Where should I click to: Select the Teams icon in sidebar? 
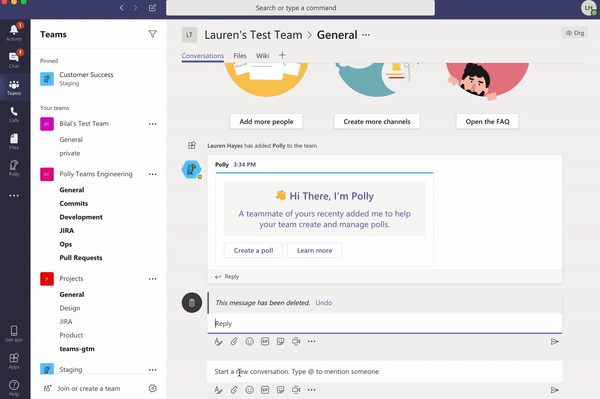click(x=14, y=87)
